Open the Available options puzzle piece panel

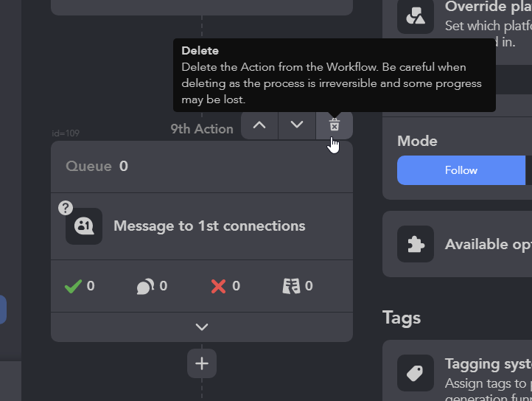click(416, 244)
